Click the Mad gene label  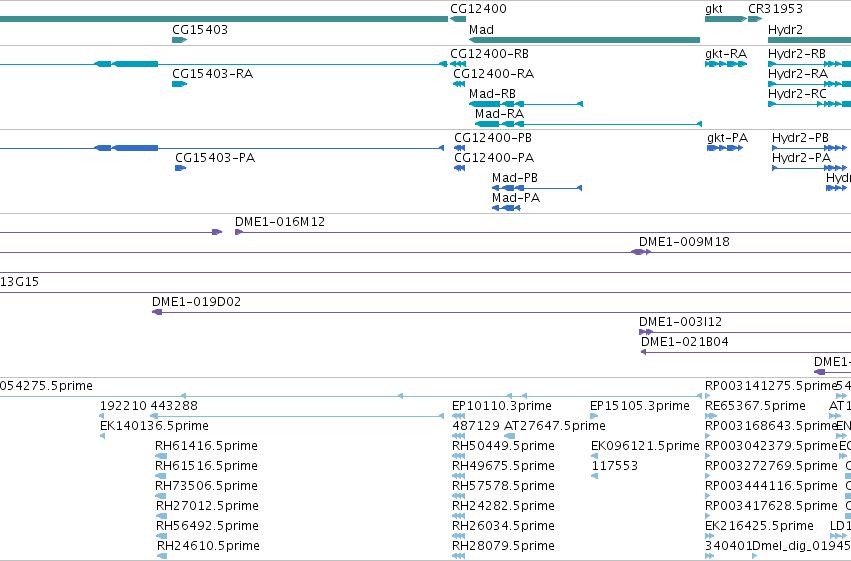click(481, 30)
